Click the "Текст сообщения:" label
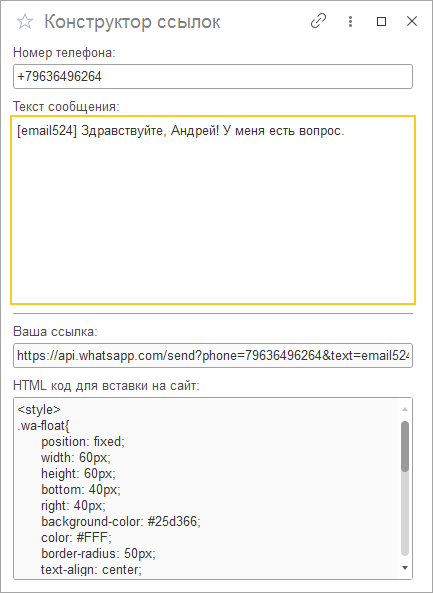The width and height of the screenshot is (433, 593). click(x=66, y=106)
